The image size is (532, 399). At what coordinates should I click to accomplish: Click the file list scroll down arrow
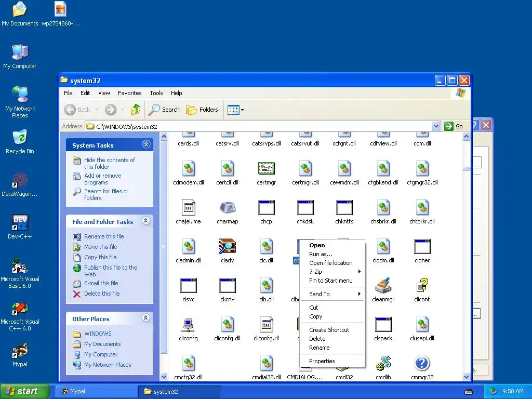pos(466,377)
